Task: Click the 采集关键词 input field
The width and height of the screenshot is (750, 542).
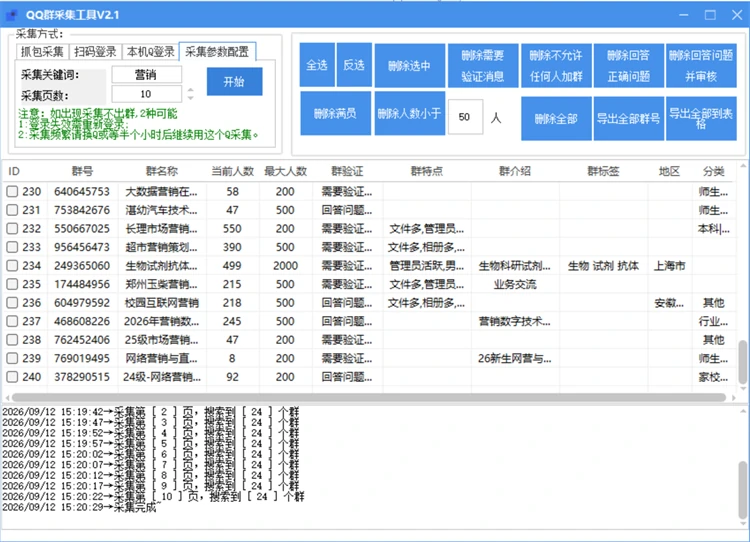Action: (146, 75)
